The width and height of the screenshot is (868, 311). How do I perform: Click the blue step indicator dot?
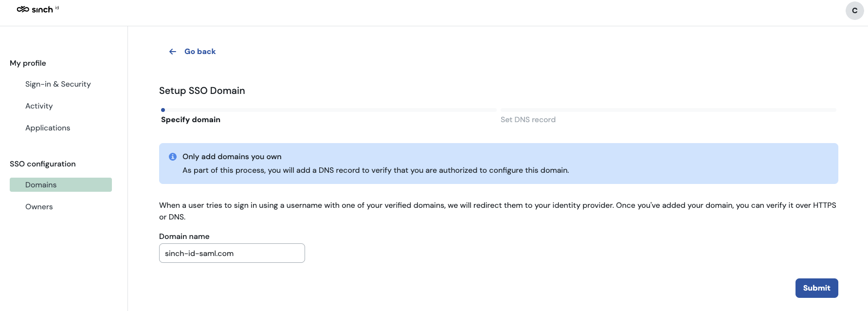click(163, 110)
